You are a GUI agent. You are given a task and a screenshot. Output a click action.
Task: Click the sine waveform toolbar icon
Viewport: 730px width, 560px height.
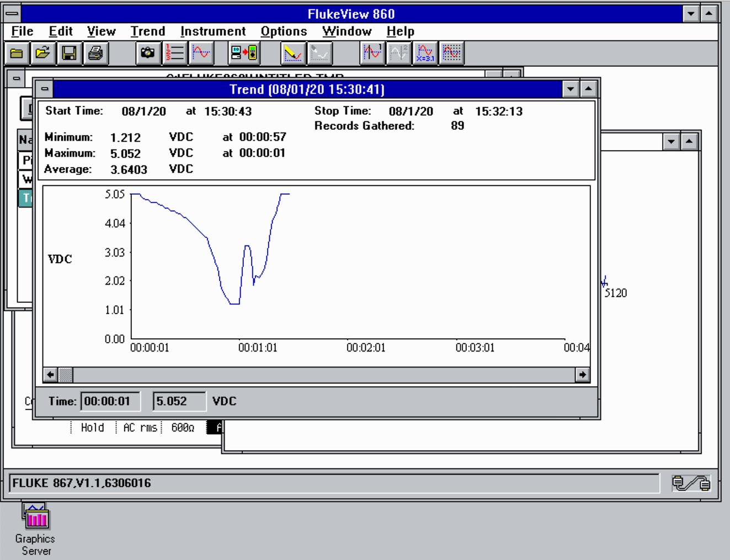pos(200,54)
